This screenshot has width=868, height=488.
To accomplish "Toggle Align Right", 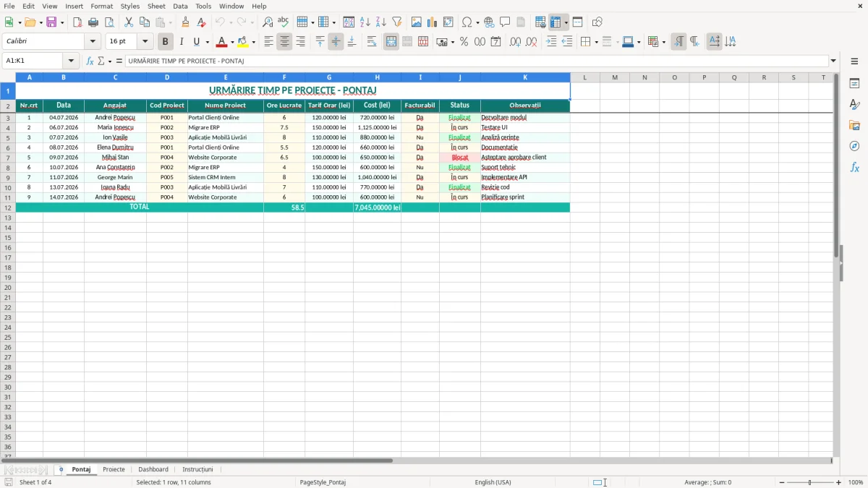I will tap(300, 42).
